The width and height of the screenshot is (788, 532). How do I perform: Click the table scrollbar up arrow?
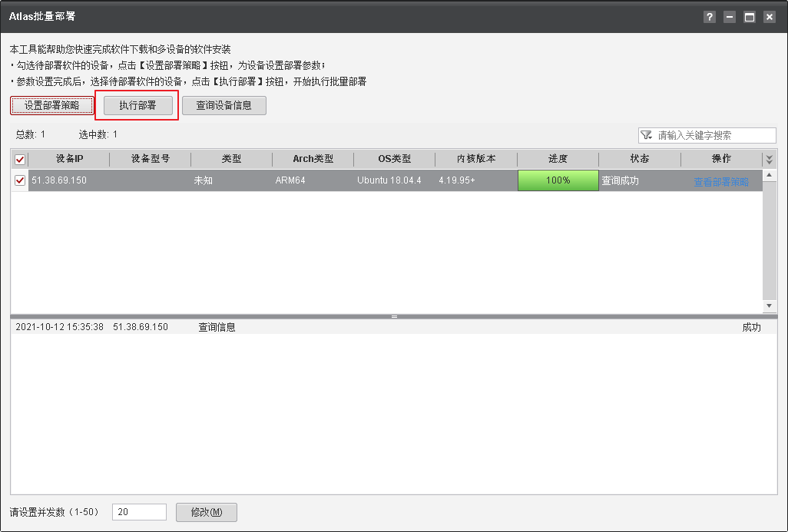click(769, 175)
